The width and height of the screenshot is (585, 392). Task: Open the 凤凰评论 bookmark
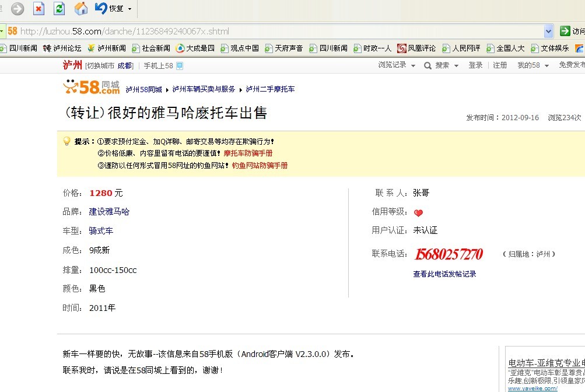tap(416, 48)
